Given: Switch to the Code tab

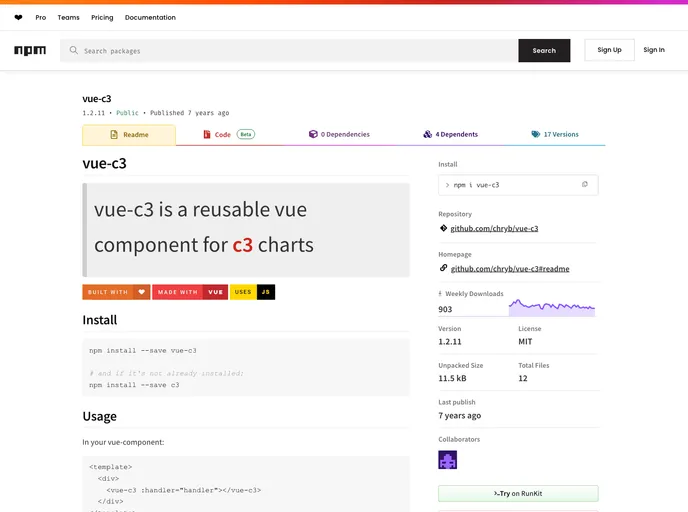Looking at the screenshot, I should tap(229, 135).
